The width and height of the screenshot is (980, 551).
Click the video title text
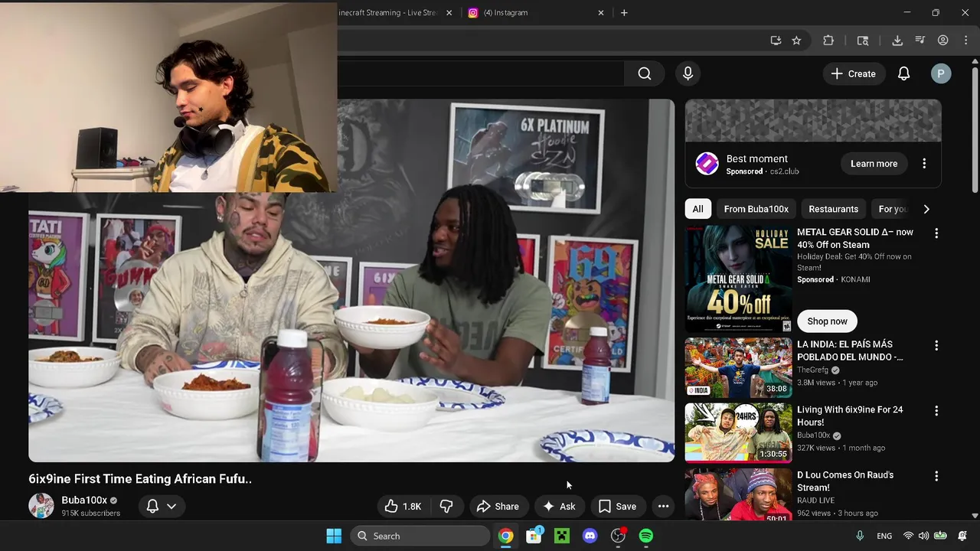coord(140,479)
